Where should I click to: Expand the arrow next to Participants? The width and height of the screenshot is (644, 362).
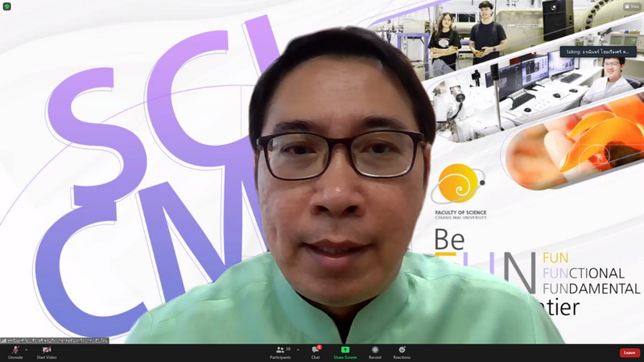point(298,350)
